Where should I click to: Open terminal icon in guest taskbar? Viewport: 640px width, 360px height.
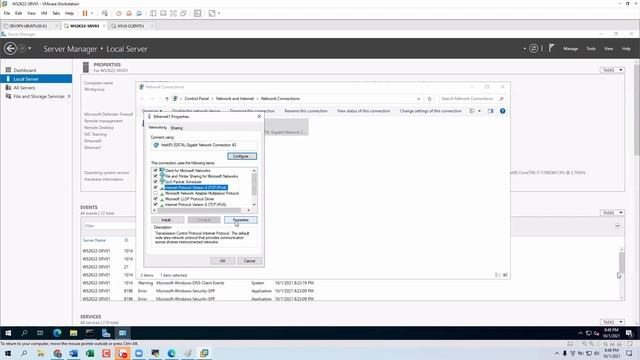90,333
